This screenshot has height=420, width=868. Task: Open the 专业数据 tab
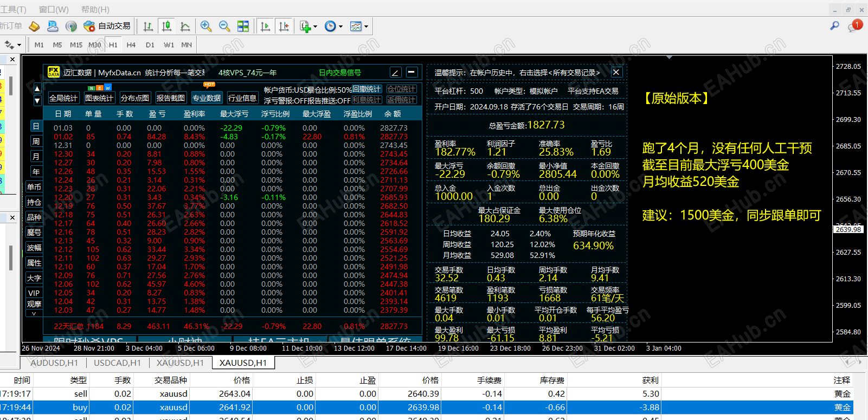pos(207,98)
